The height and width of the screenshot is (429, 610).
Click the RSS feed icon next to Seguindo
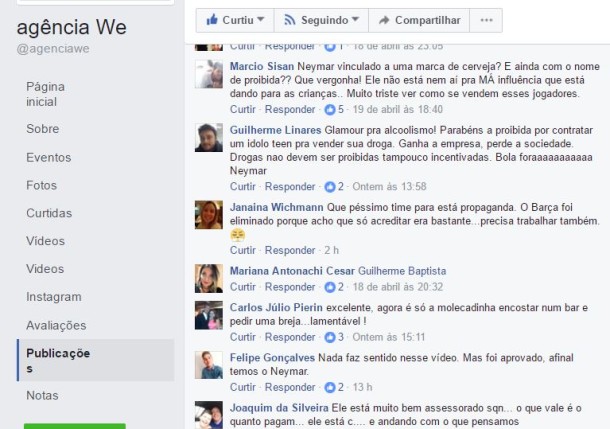tap(289, 20)
